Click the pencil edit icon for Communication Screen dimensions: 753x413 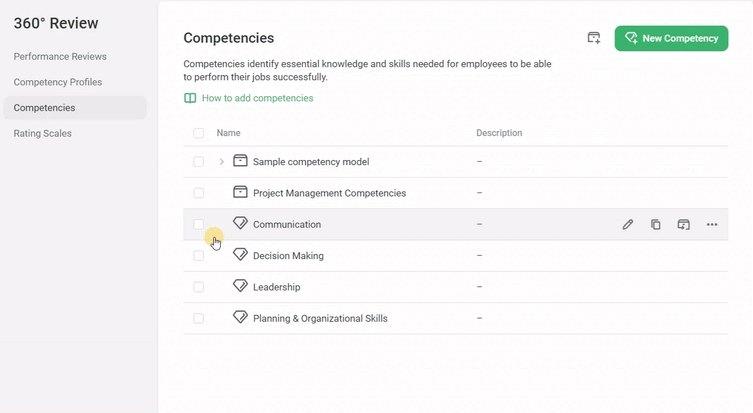coord(628,225)
